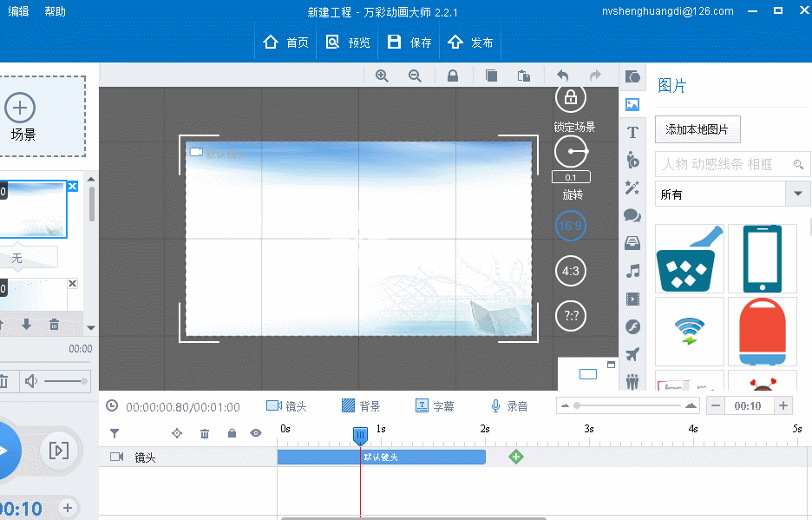Open the shapes panel icon
Viewport: 812px width, 520px height.
(632, 76)
